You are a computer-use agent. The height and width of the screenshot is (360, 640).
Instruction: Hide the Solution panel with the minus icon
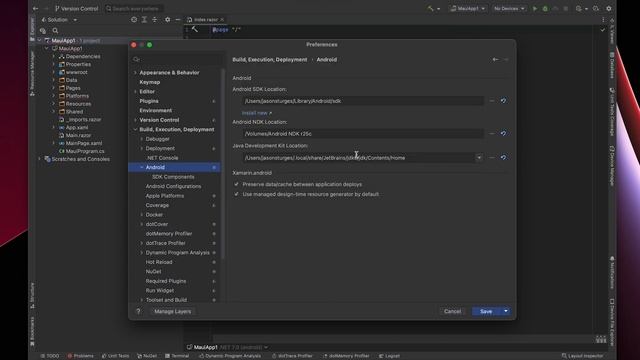pyautogui.click(x=178, y=20)
